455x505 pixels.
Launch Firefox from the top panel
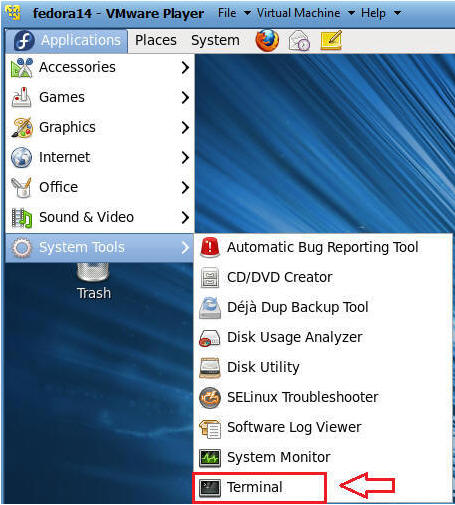tap(267, 40)
